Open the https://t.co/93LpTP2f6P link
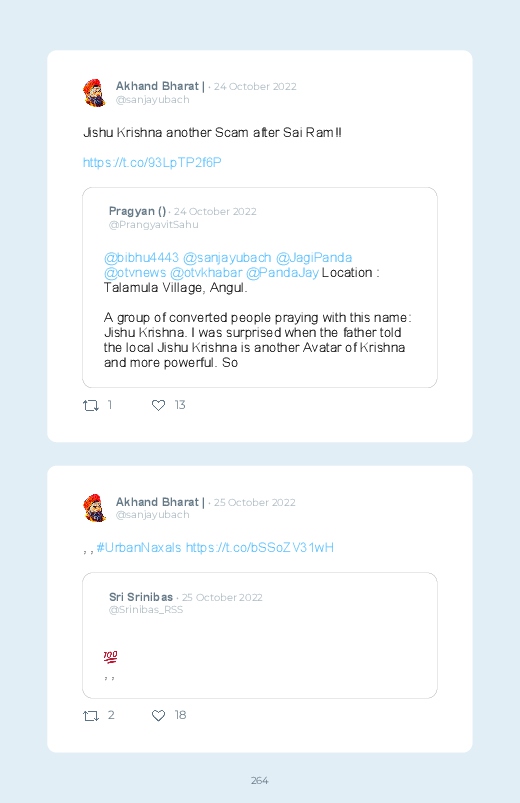Image resolution: width=520 pixels, height=803 pixels. tap(152, 162)
